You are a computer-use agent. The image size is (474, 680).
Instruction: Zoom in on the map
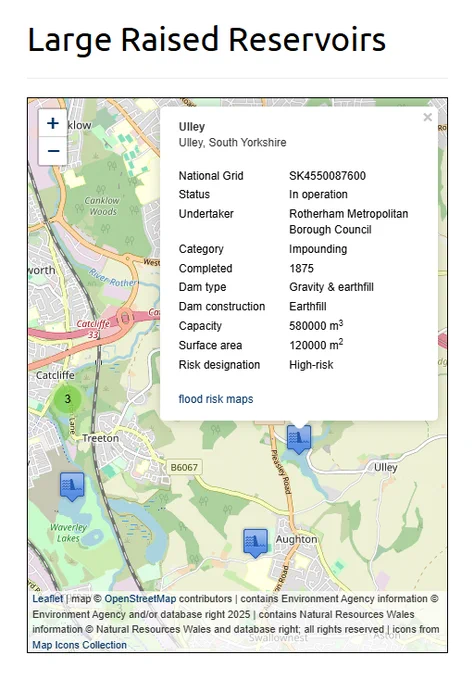point(53,123)
